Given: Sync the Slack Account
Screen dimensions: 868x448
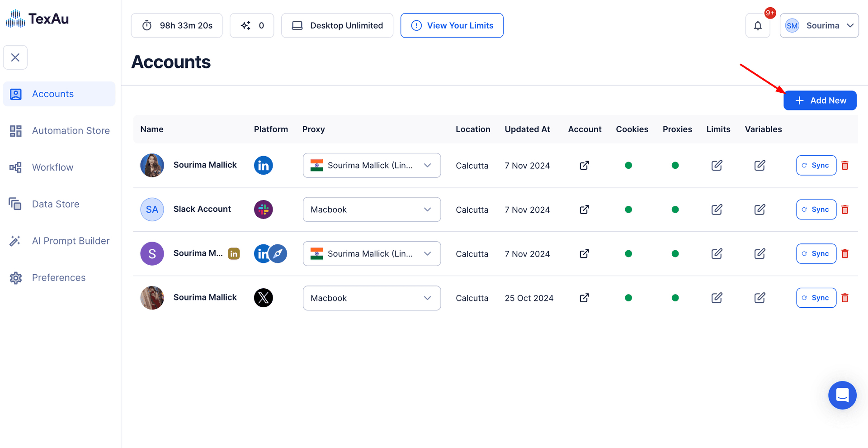Looking at the screenshot, I should pyautogui.click(x=816, y=210).
